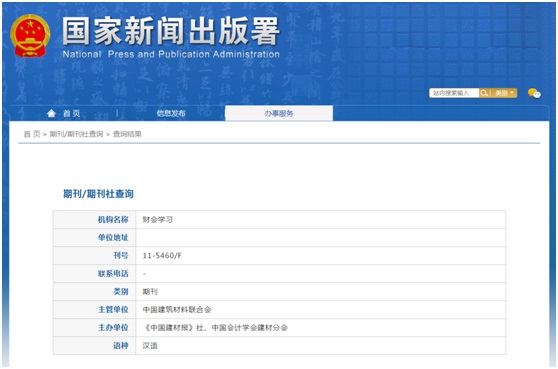The image size is (558, 369).
Task: Click the 期刊/期刊社查询 breadcrumb link
Action: (x=76, y=134)
